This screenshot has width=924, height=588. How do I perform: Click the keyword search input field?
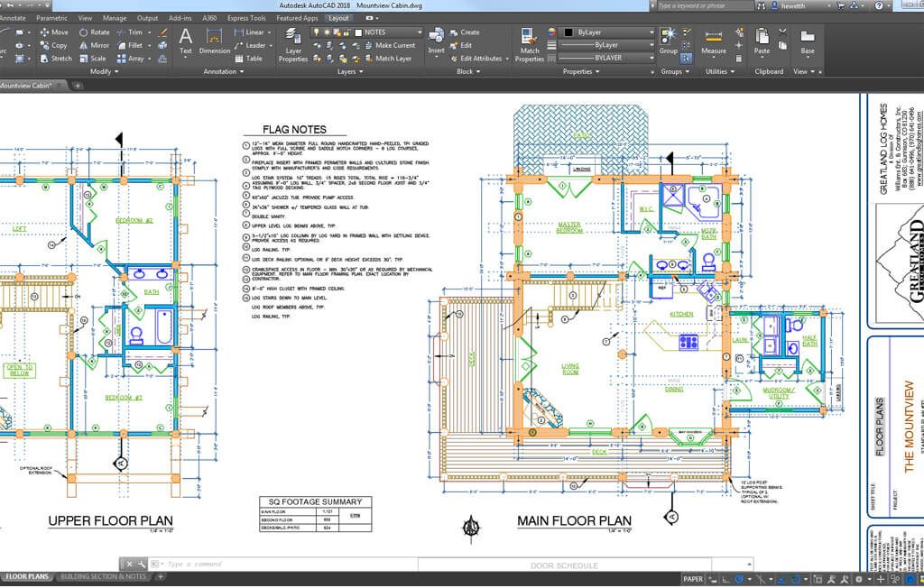click(x=704, y=6)
